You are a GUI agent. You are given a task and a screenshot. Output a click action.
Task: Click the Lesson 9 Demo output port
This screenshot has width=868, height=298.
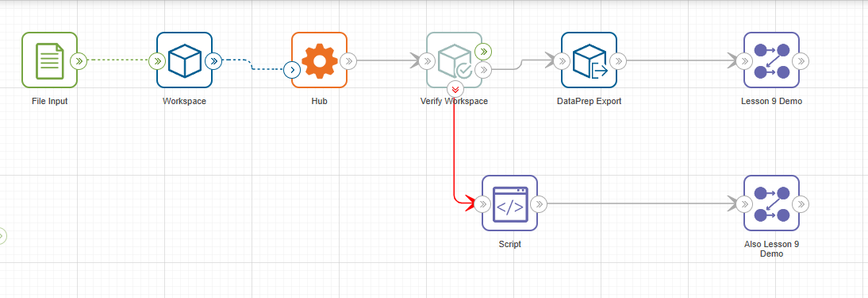coord(801,60)
